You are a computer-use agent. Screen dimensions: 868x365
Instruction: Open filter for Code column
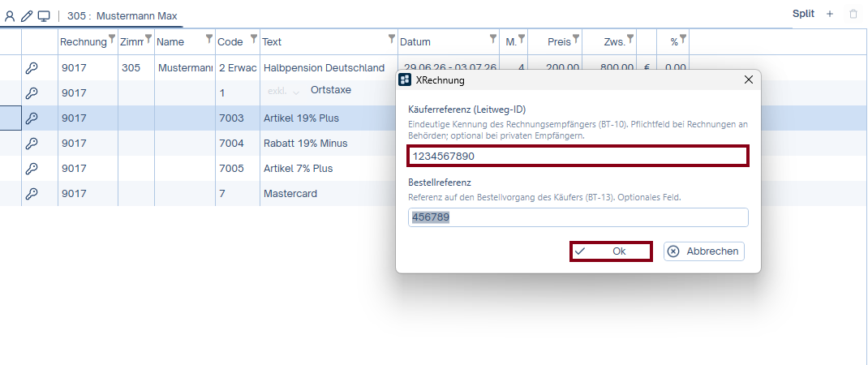(x=254, y=38)
